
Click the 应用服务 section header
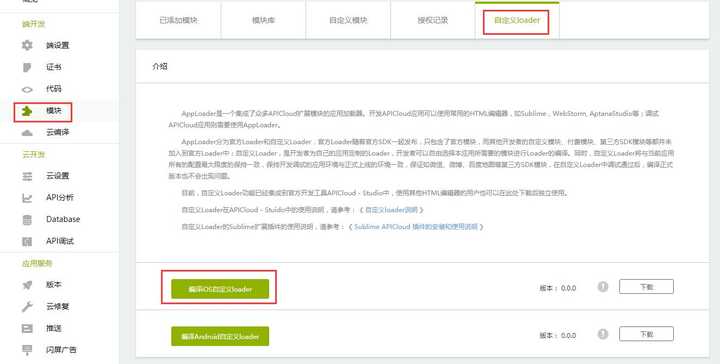(x=37, y=263)
